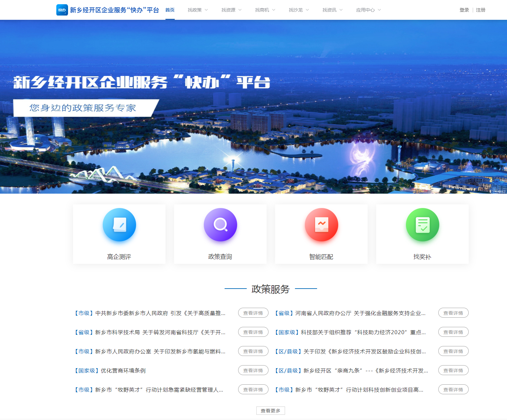Open the 优化营商环境条例 policy link
Screen dimensions: 507x420
pyautogui.click(x=123, y=370)
